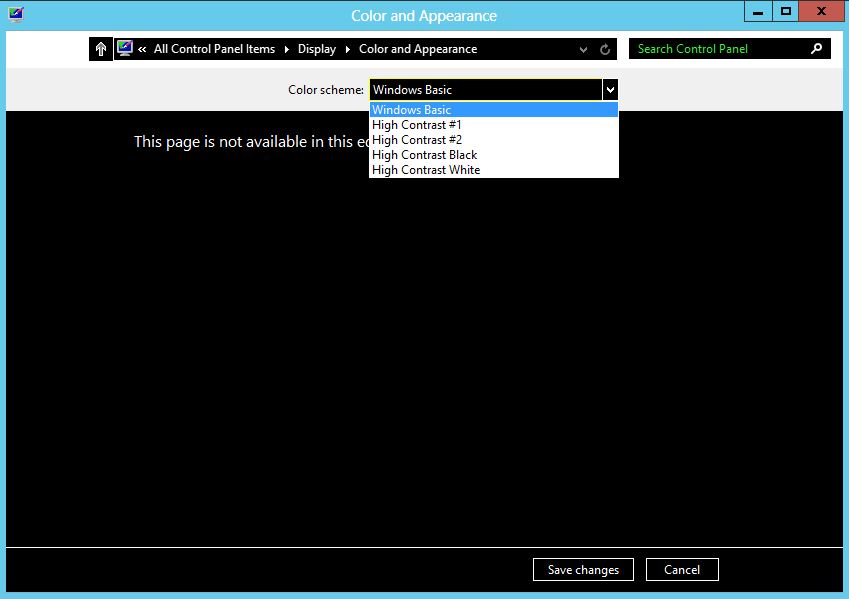
Task: Click the window title bar system icon
Action: coord(16,14)
